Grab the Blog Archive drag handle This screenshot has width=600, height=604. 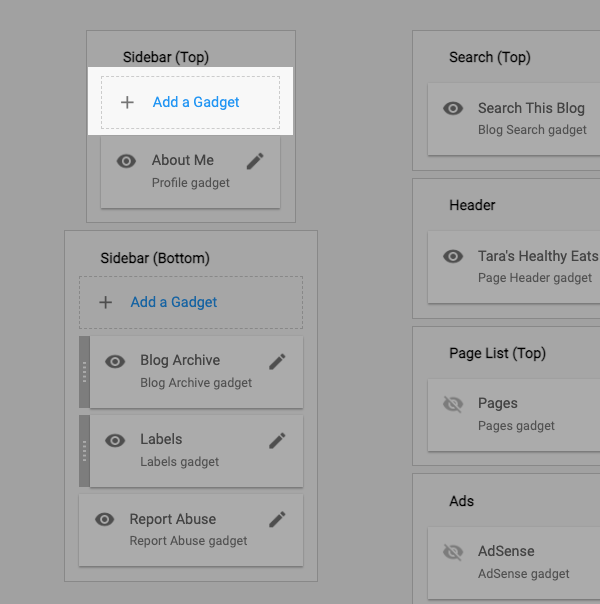coord(85,372)
